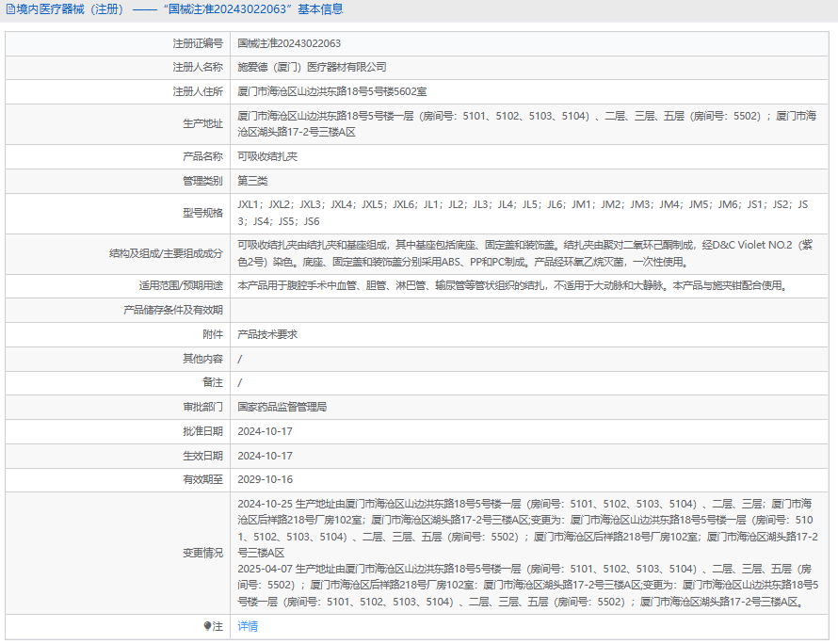Click the document icon before 境内医疗器械
Screen dimensions: 838x644
click(10, 9)
